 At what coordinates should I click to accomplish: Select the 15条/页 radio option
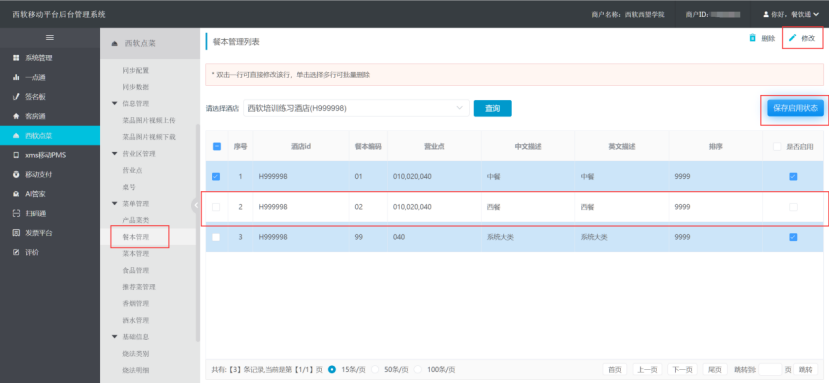pyautogui.click(x=332, y=369)
